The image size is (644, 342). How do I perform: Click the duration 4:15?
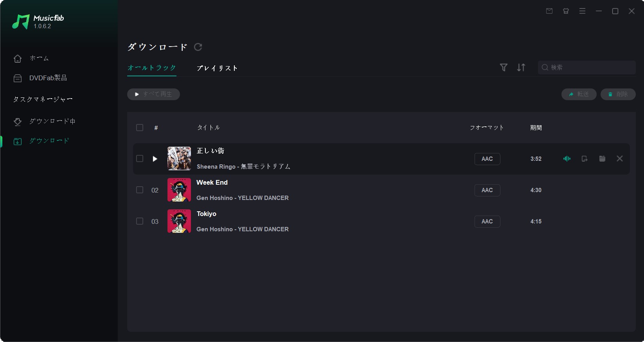(x=536, y=221)
